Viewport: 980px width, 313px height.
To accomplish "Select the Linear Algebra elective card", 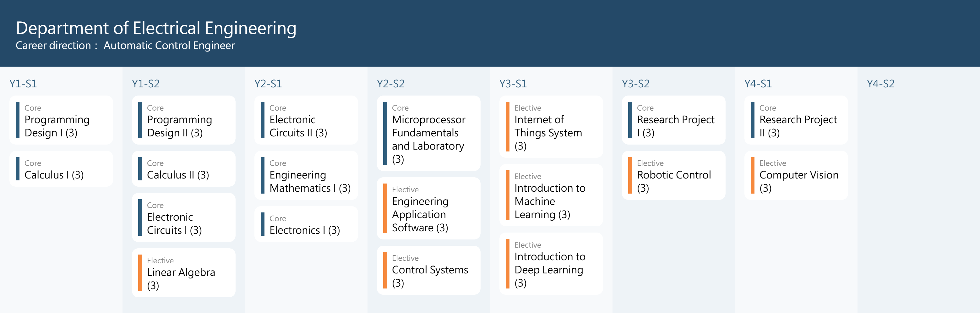I will pos(183,273).
